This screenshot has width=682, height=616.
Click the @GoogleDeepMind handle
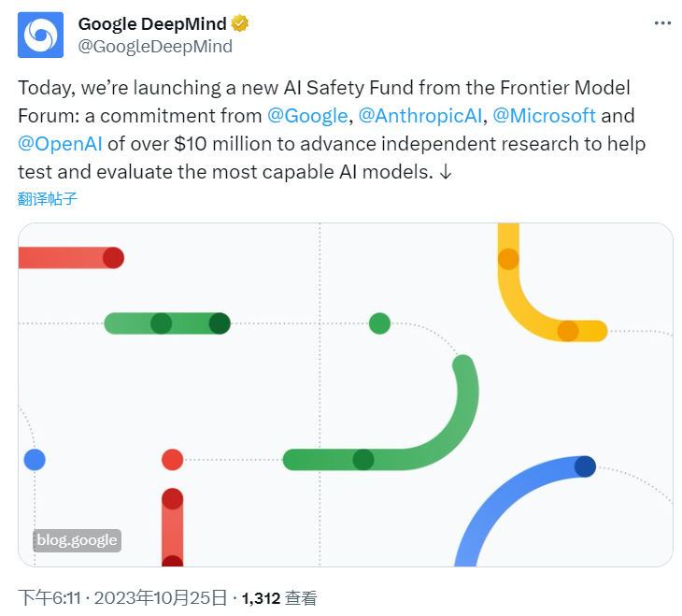155,46
